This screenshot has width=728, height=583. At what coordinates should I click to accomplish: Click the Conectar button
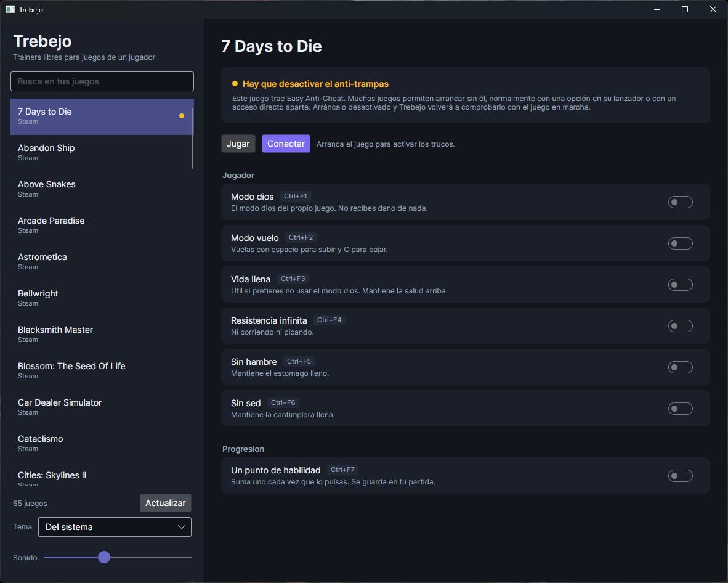point(286,144)
